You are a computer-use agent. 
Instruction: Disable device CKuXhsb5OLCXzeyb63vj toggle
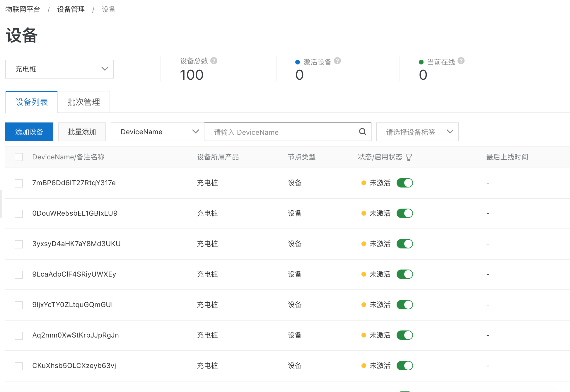(405, 366)
